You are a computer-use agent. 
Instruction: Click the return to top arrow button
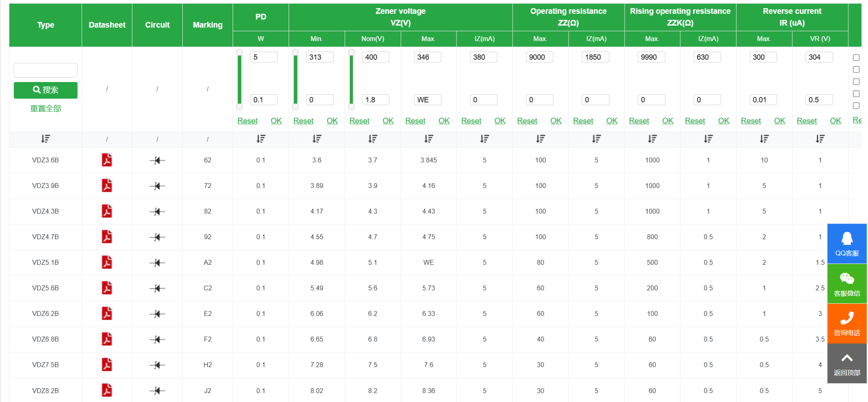coord(847,364)
